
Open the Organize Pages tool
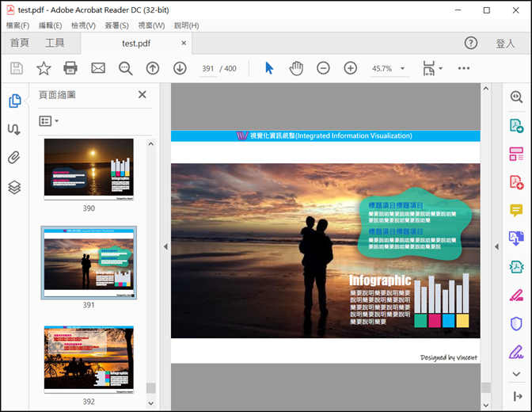(x=516, y=154)
